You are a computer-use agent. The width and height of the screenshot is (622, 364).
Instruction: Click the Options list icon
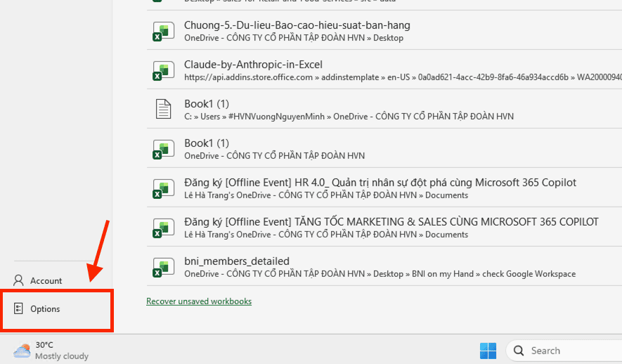click(x=18, y=308)
